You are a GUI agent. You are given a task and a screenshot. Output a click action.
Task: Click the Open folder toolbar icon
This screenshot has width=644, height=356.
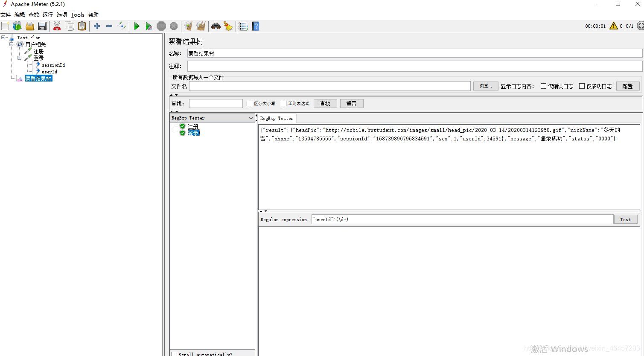click(x=29, y=26)
